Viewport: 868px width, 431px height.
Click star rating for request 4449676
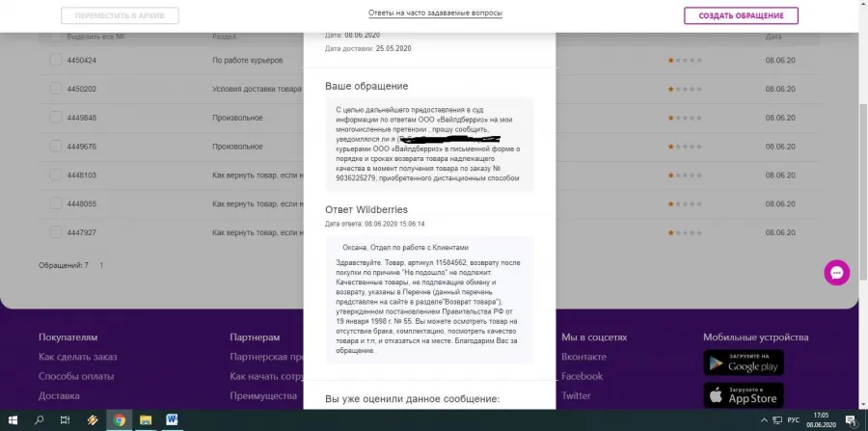tap(685, 147)
